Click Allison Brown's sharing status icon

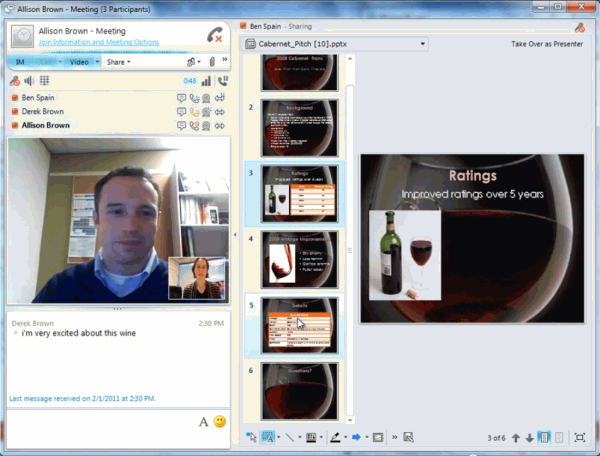(220, 126)
